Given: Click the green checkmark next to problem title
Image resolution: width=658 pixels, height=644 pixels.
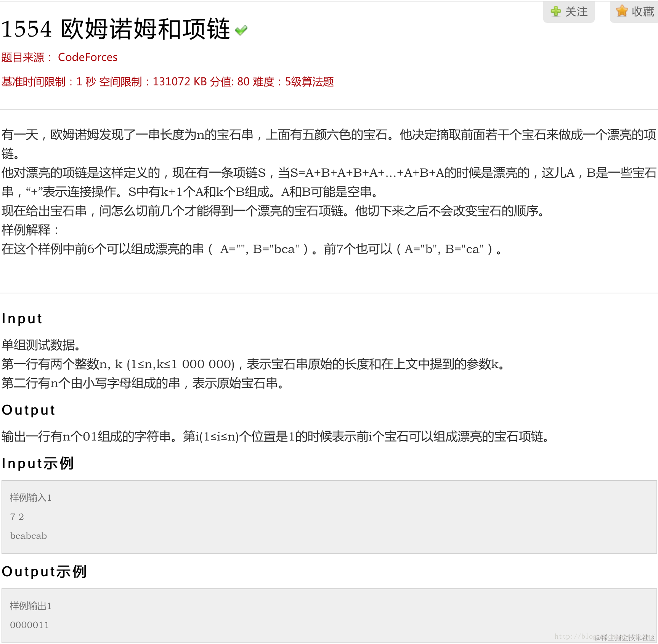Looking at the screenshot, I should pyautogui.click(x=241, y=30).
